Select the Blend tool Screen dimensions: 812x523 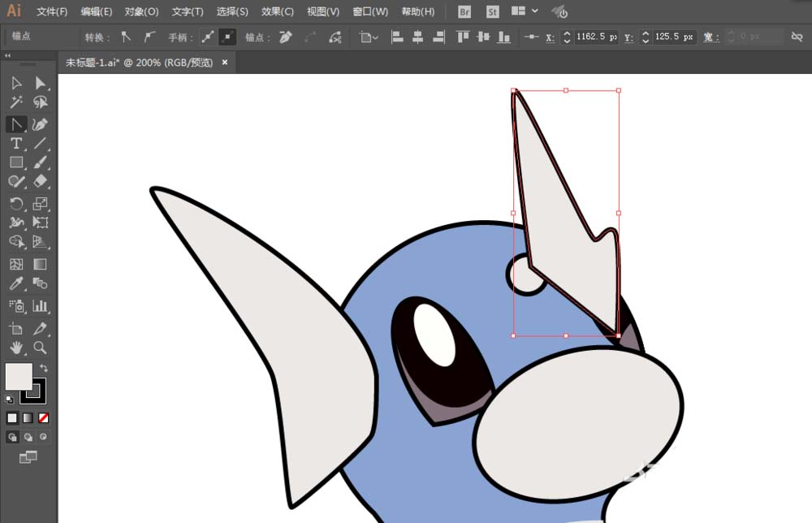pyautogui.click(x=40, y=283)
